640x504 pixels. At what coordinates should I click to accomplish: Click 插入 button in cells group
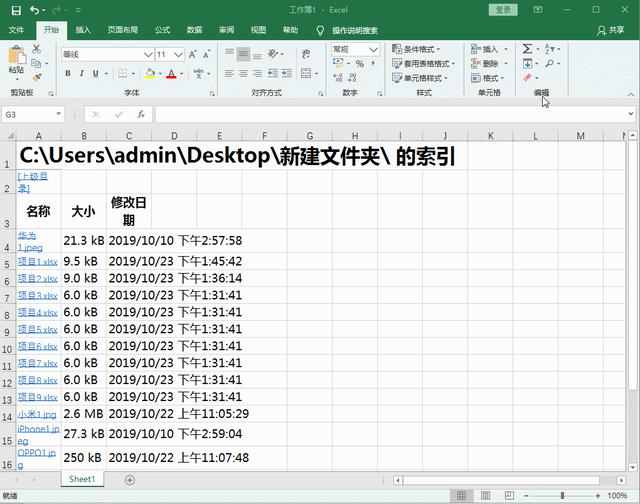tap(485, 49)
